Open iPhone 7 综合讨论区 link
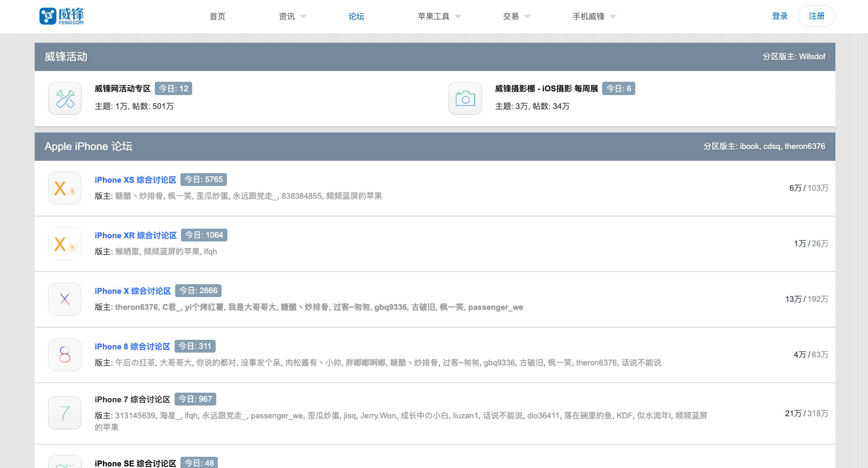Image resolution: width=868 pixels, height=468 pixels. click(x=132, y=400)
